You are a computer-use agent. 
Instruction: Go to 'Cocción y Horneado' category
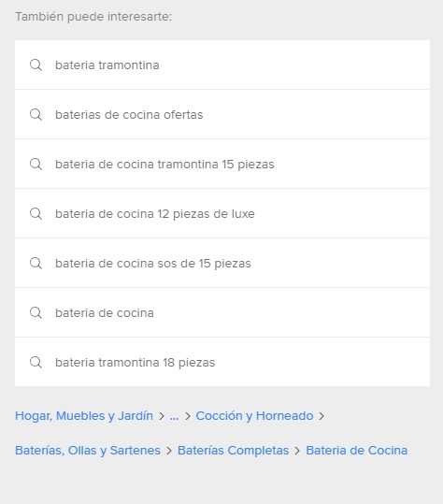coord(254,415)
